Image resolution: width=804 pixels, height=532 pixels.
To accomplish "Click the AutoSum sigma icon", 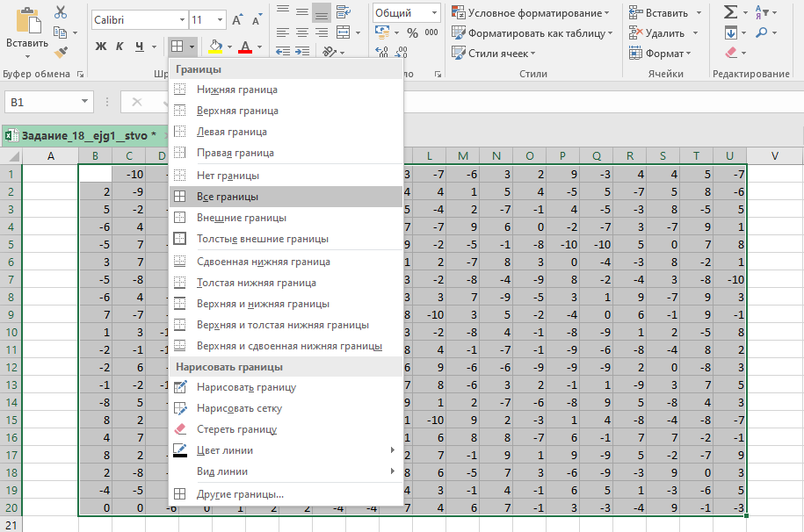I will [x=730, y=12].
